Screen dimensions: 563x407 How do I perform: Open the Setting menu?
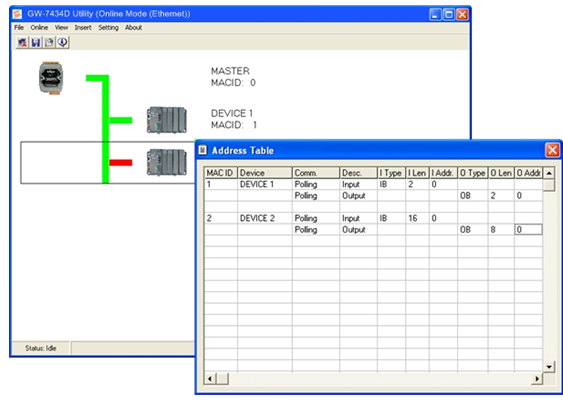[x=108, y=28]
